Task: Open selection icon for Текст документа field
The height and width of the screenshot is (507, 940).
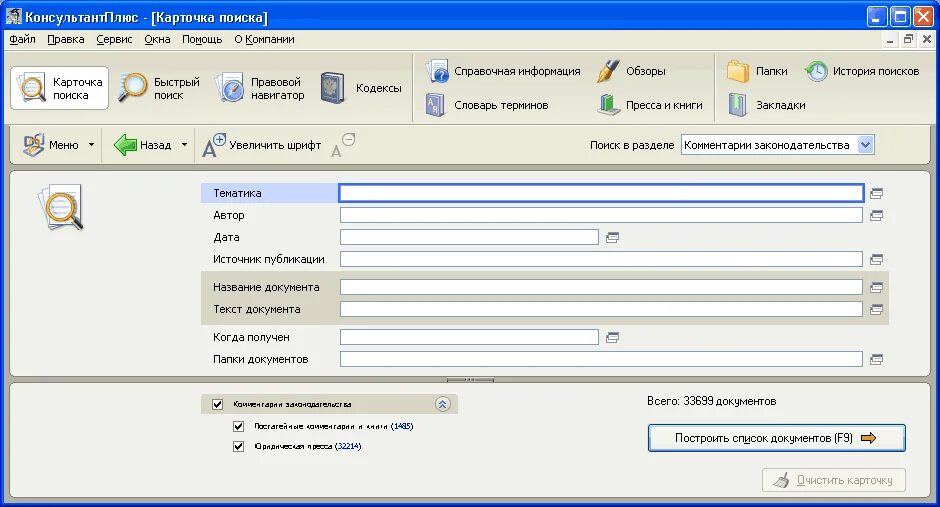Action: coord(876,309)
